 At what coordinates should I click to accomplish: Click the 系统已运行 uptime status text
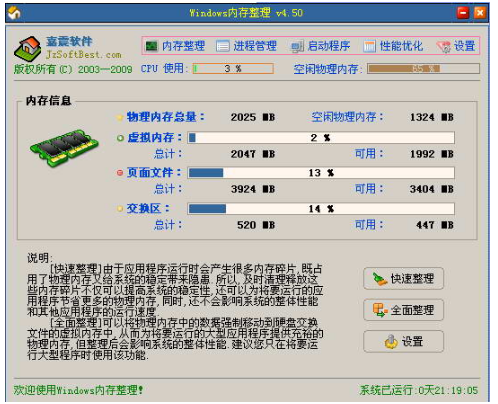coord(419,390)
